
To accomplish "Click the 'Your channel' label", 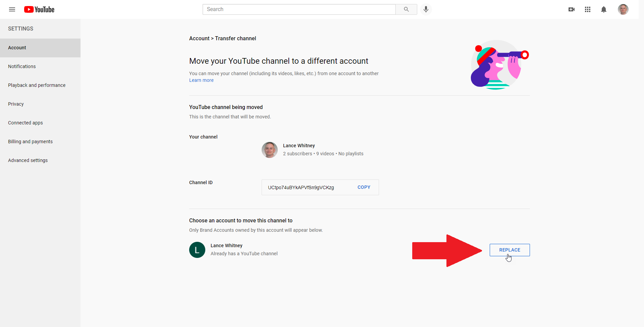I will point(203,137).
